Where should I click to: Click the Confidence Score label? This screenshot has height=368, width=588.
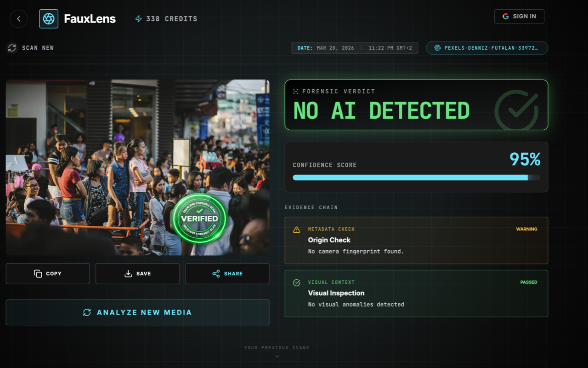point(325,165)
